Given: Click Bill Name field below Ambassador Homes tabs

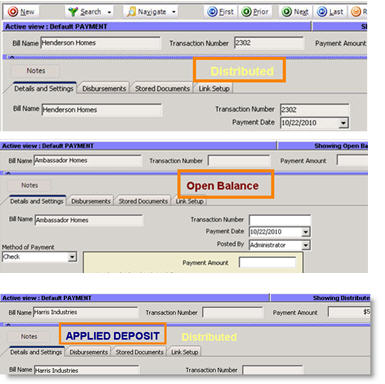Looking at the screenshot, I should pyautogui.click(x=89, y=220).
